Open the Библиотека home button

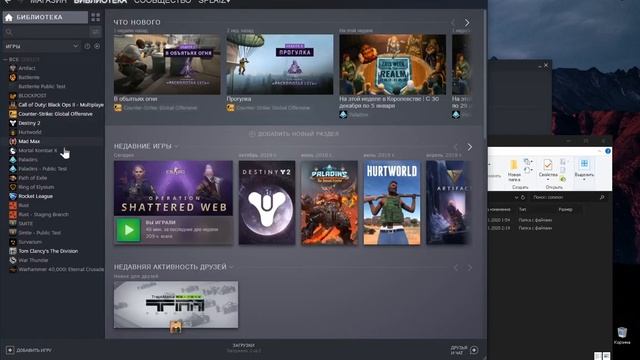pos(45,17)
